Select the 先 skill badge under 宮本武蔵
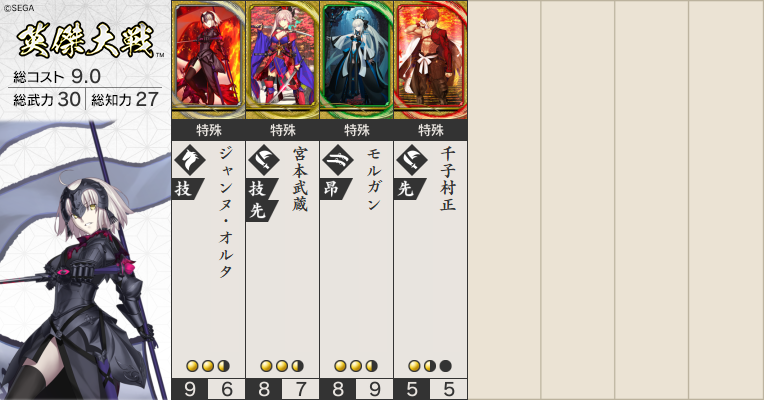764x400 pixels. [x=261, y=211]
